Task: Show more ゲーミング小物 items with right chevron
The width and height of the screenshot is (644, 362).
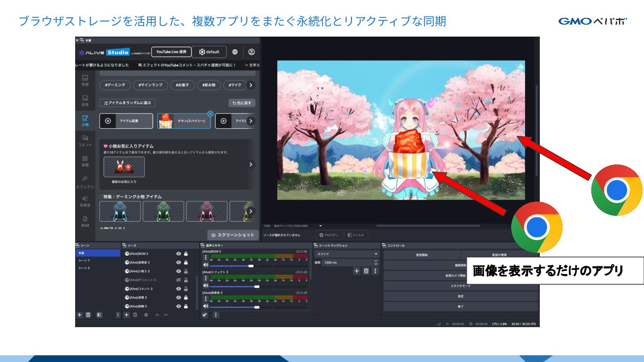Action: (x=251, y=211)
